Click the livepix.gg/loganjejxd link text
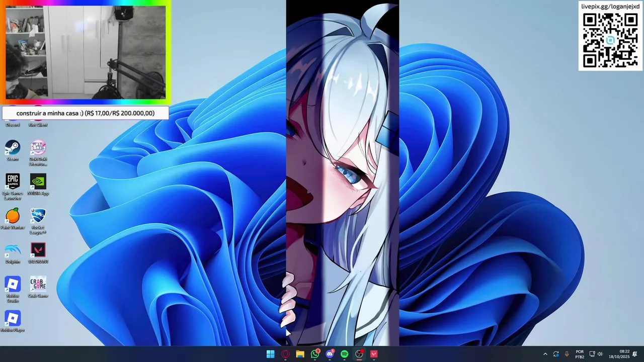644x362 pixels. [x=610, y=7]
